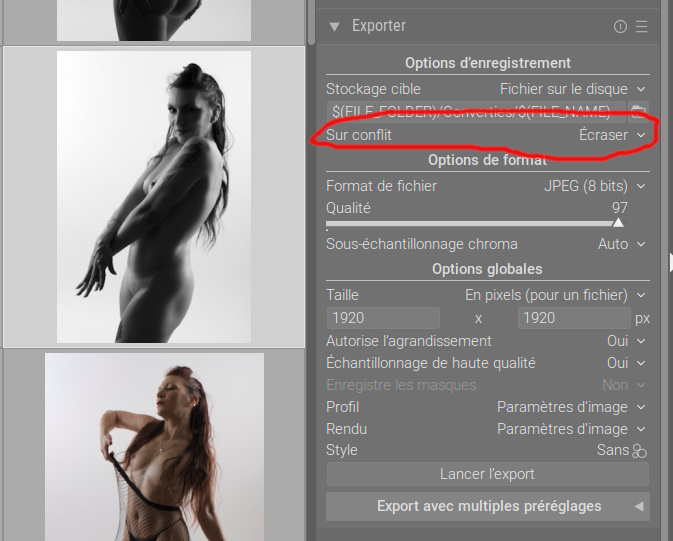The width and height of the screenshot is (673, 541).
Task: Collapse the Exporter module with its triangle
Action: (334, 26)
